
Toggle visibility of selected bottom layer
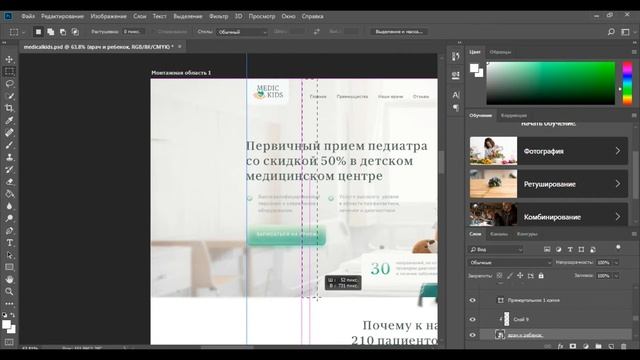[x=473, y=335]
